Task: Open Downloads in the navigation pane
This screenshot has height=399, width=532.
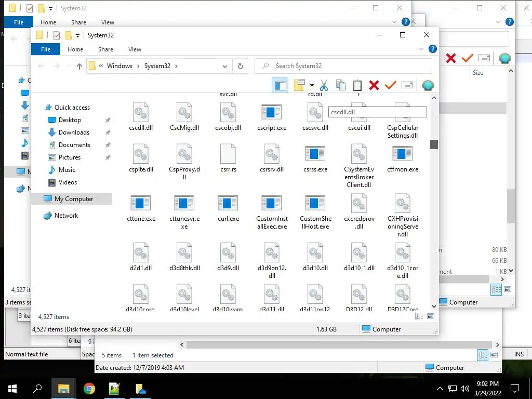Action: (x=74, y=132)
